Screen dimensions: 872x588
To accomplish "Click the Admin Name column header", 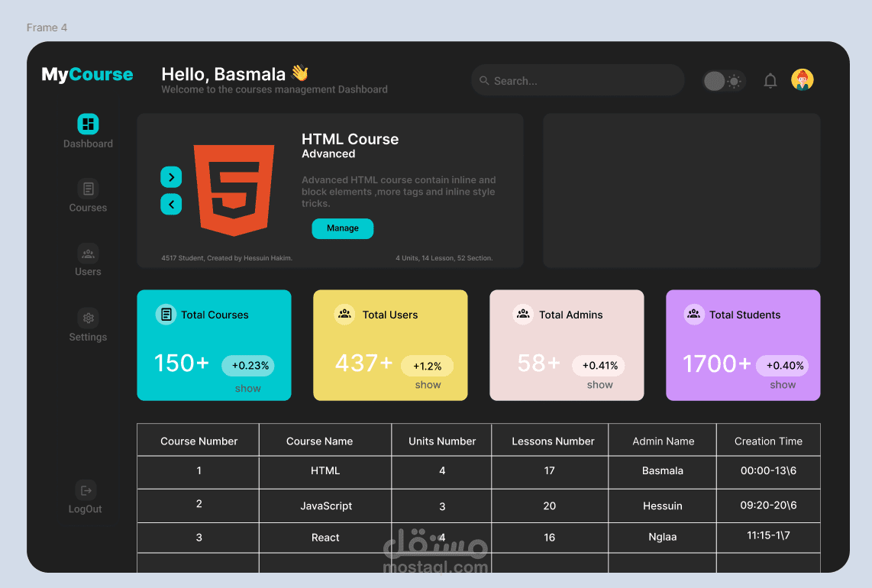I will click(664, 441).
